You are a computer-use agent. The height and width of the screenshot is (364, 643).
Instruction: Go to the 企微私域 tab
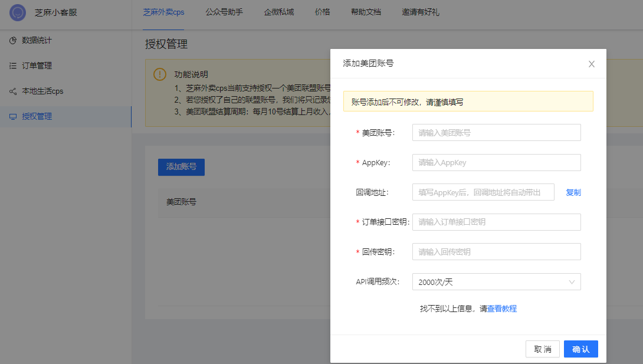pos(279,12)
